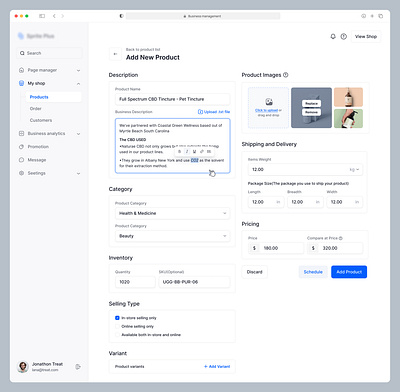The height and width of the screenshot is (392, 400).
Task: Click the Discard button
Action: 255,272
